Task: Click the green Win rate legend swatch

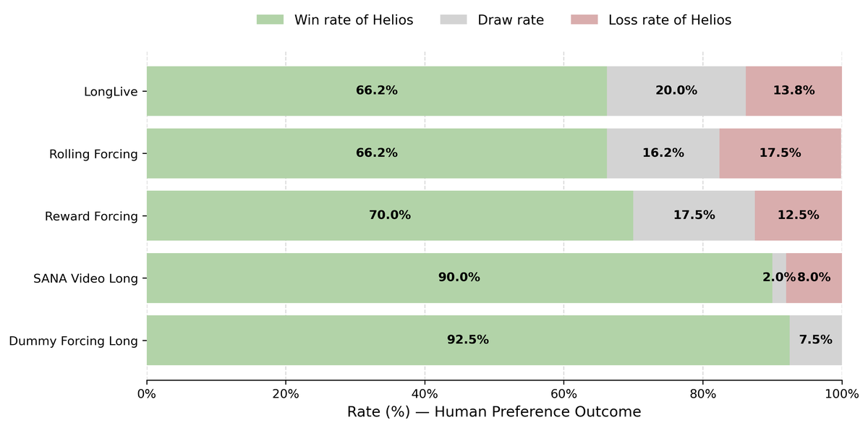Action: (x=271, y=20)
